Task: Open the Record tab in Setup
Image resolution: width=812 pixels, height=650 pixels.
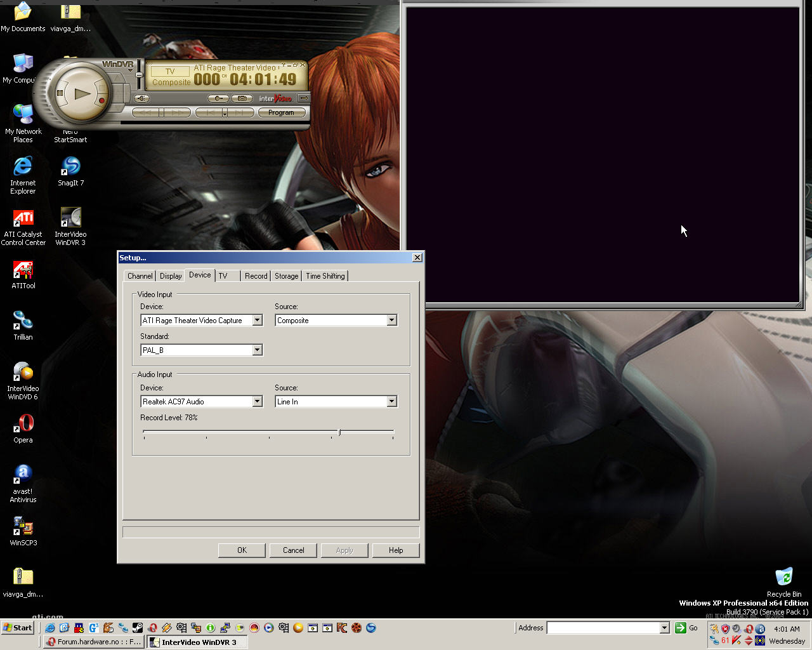Action: 256,276
